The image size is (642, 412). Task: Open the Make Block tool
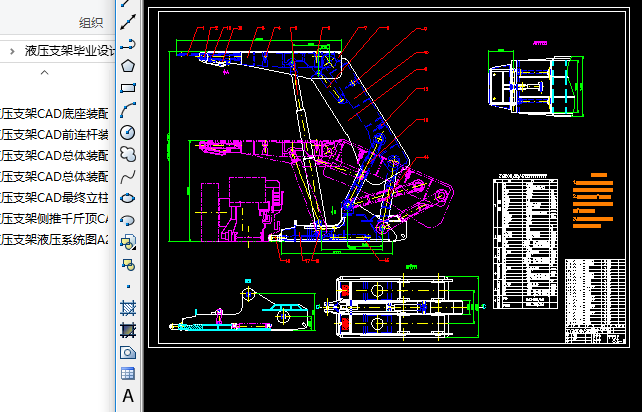(x=128, y=265)
